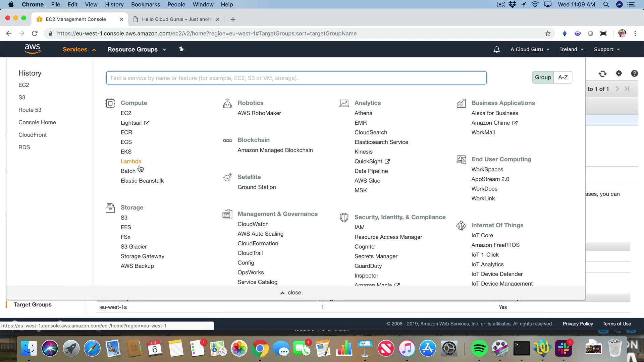Screen dimensions: 644x362
Task: Open the notifications bell icon
Action: tap(496, 49)
